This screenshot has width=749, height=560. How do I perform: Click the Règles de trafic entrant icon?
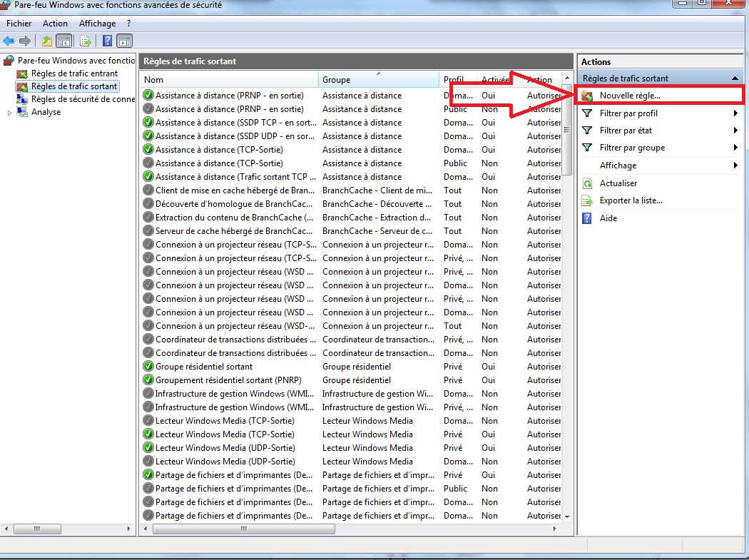[x=22, y=73]
